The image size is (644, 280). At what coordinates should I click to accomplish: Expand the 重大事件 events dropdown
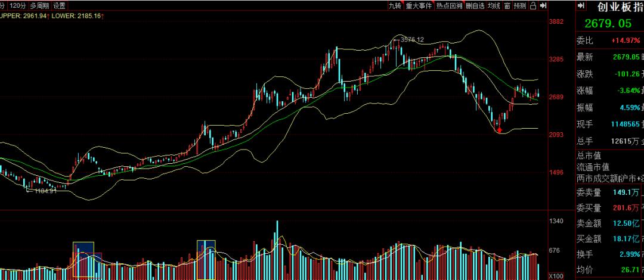click(419, 6)
